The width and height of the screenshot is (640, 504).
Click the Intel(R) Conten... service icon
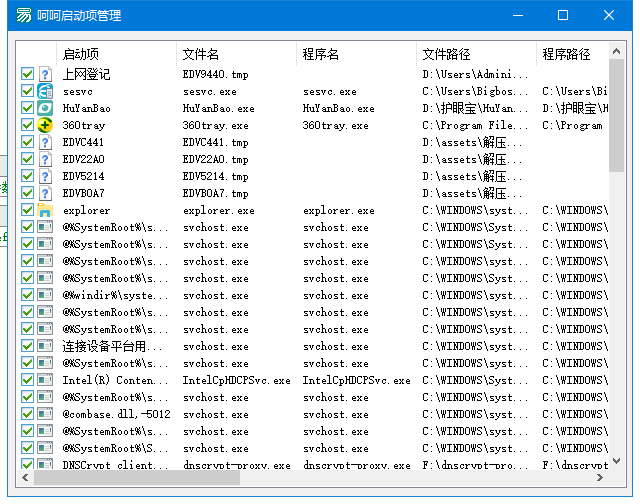(x=45, y=380)
